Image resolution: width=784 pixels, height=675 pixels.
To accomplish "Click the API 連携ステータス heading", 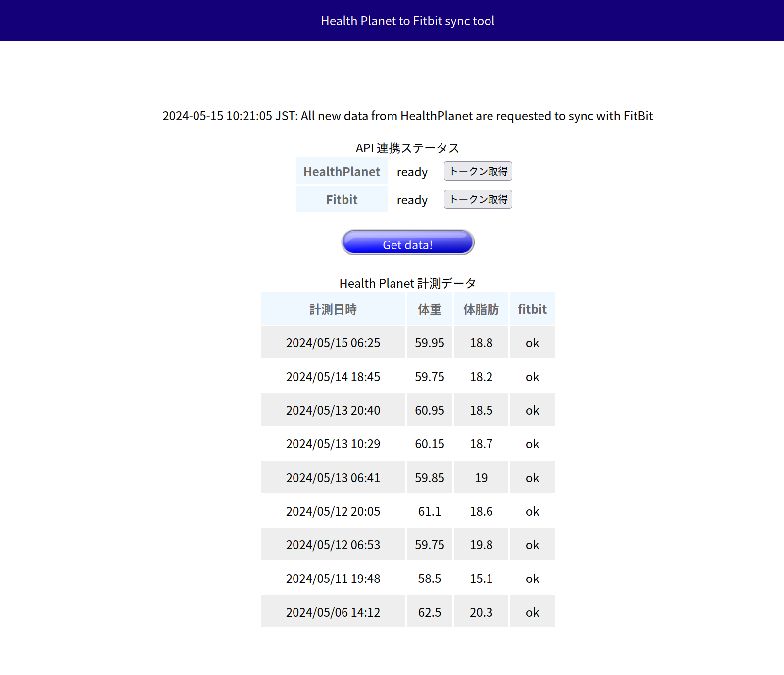I will pos(408,148).
